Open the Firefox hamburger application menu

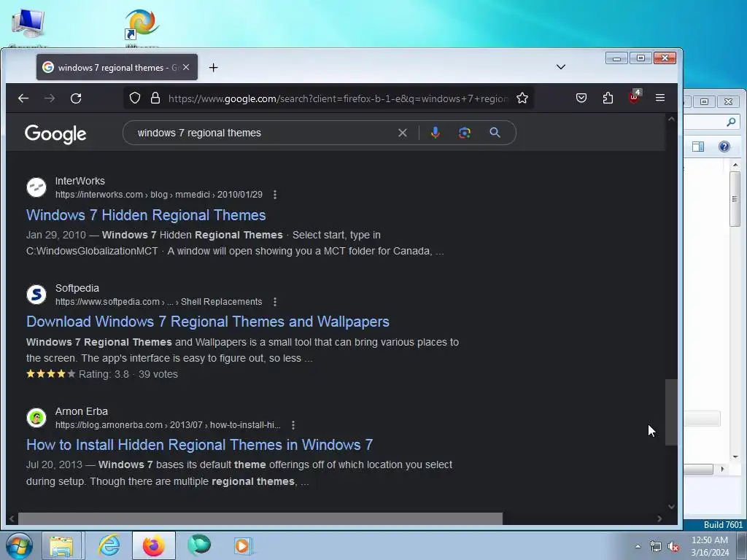tap(659, 98)
